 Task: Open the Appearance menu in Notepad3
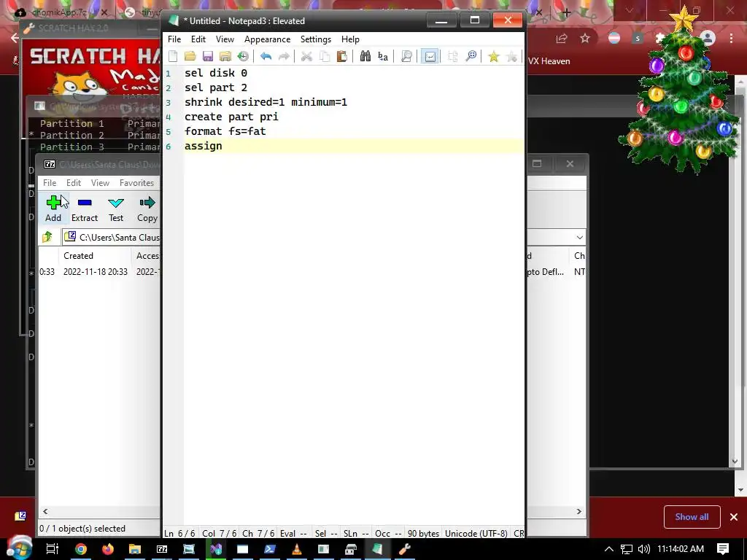pyautogui.click(x=267, y=39)
